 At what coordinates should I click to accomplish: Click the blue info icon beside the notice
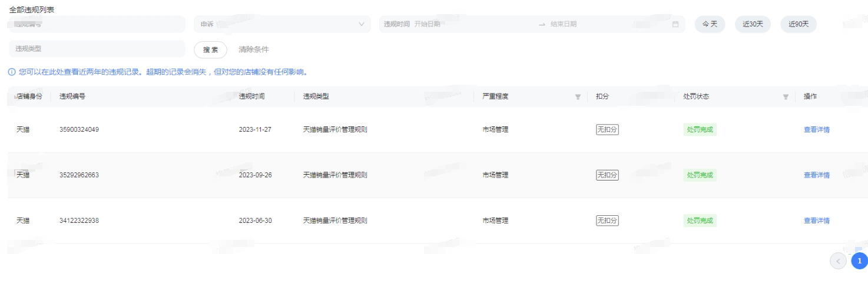[x=12, y=72]
